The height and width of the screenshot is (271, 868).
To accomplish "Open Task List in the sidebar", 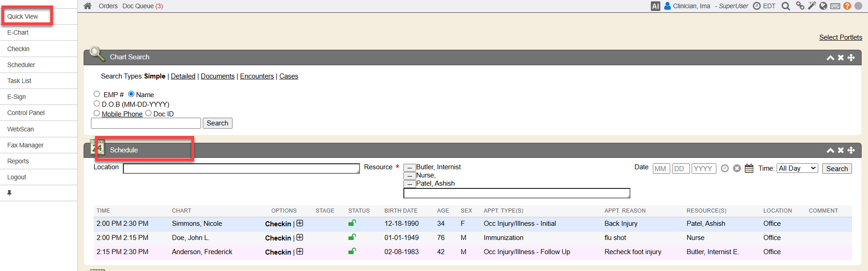I will pos(19,81).
